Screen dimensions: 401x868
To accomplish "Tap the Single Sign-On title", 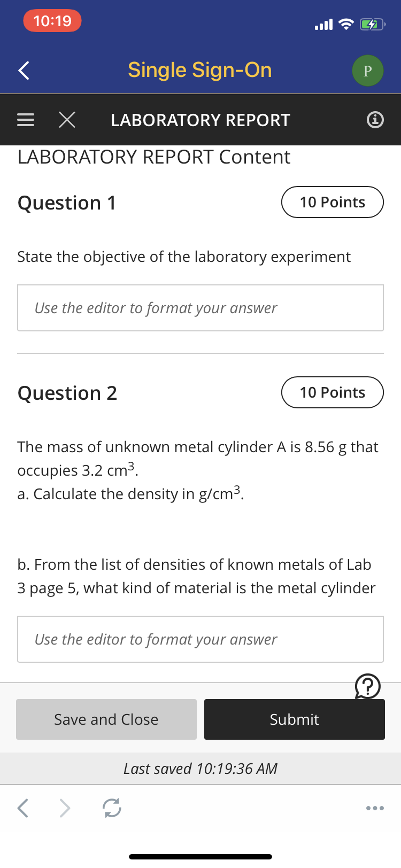I will 200,70.
